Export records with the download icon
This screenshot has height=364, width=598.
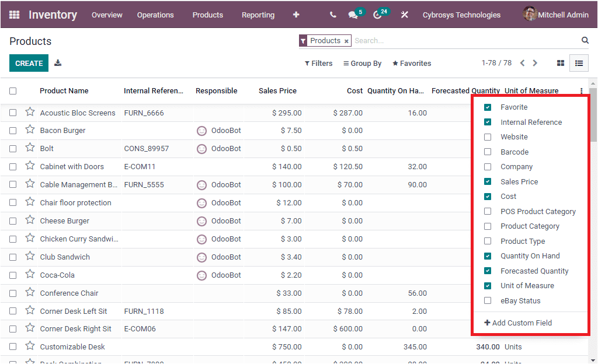pyautogui.click(x=57, y=63)
